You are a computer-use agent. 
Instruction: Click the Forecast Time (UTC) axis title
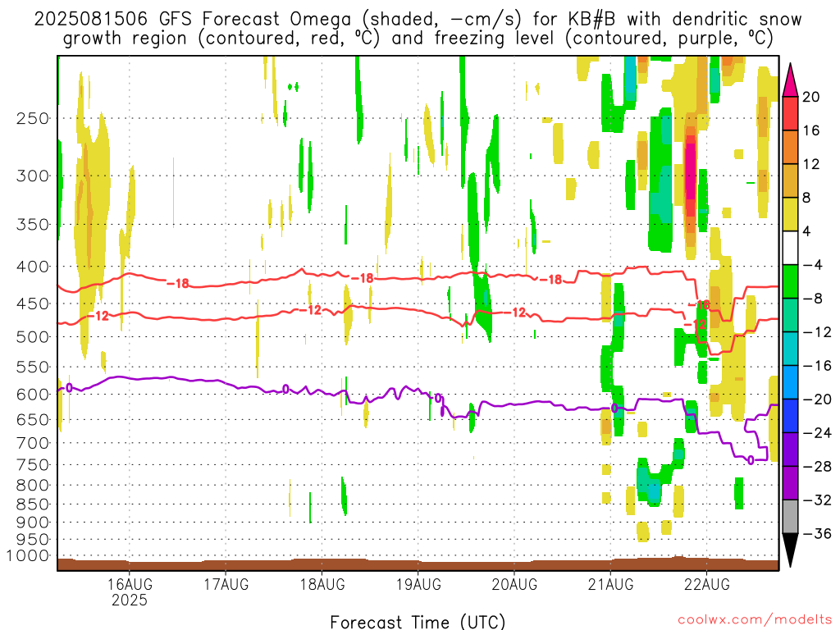pyautogui.click(x=418, y=622)
